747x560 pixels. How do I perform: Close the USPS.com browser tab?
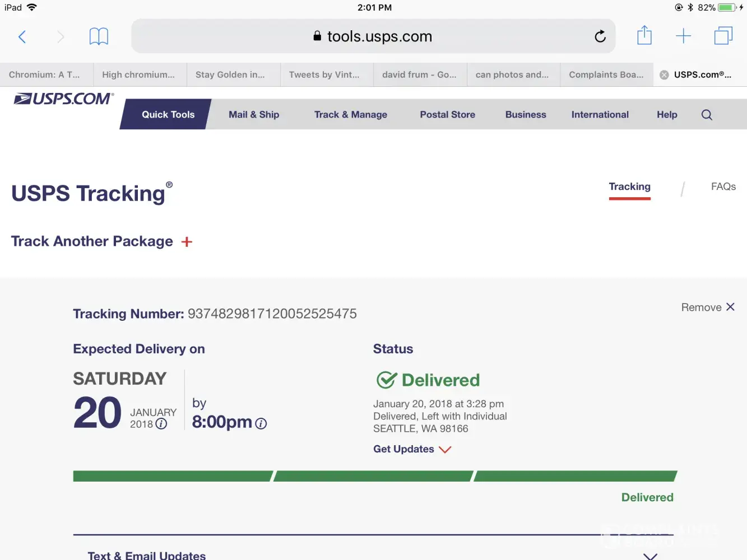coord(664,75)
